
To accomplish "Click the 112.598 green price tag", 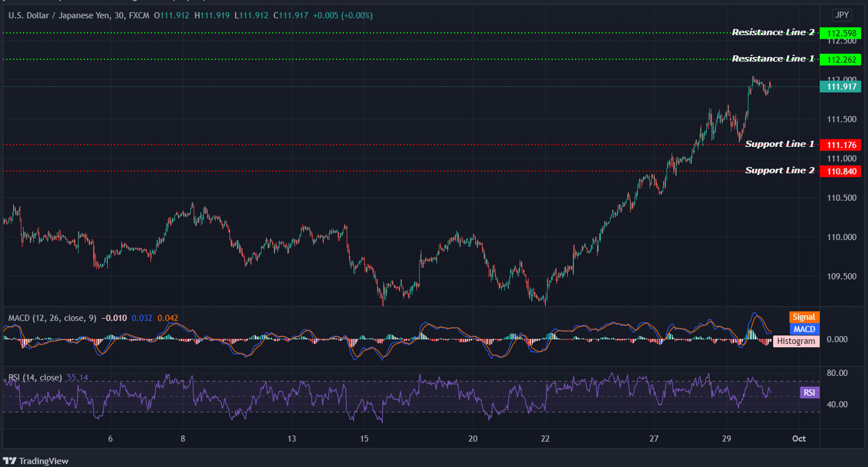I will click(841, 33).
